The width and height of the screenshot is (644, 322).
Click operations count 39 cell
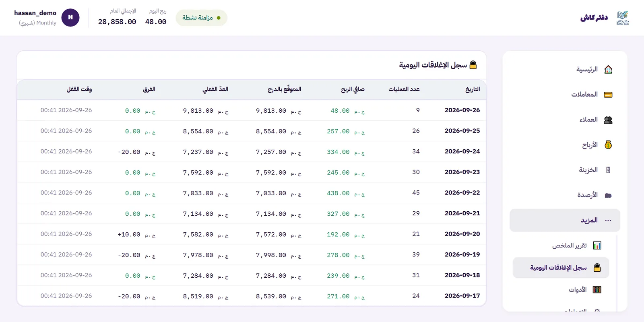point(416,254)
